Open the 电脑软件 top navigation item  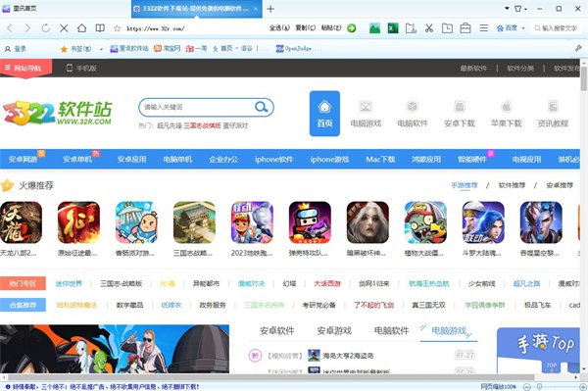coord(413,114)
